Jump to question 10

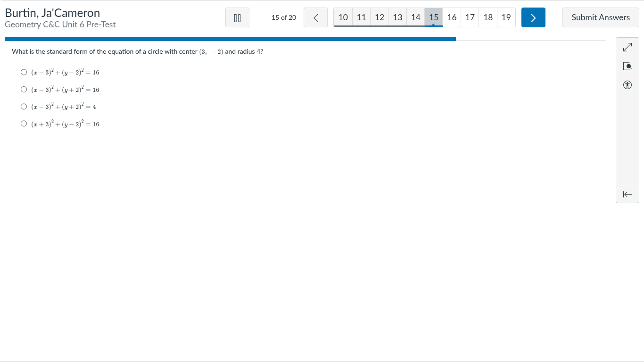[x=343, y=17]
